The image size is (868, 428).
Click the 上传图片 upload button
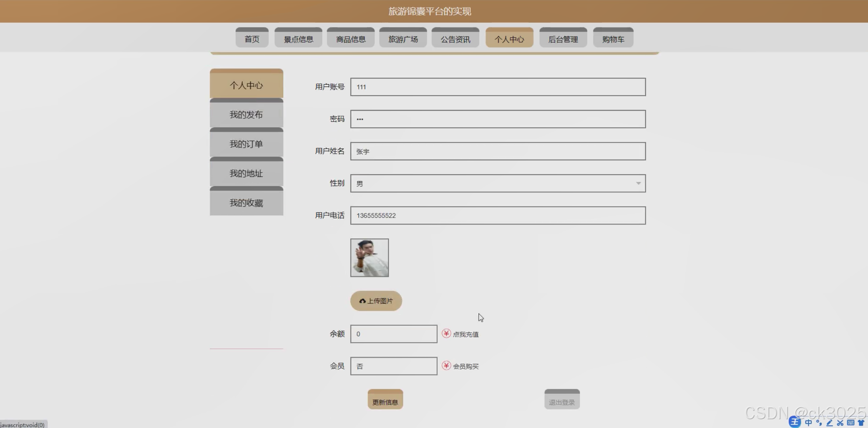pos(376,301)
